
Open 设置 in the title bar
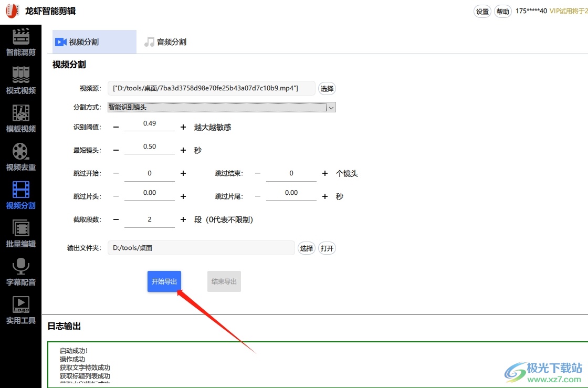(x=482, y=12)
